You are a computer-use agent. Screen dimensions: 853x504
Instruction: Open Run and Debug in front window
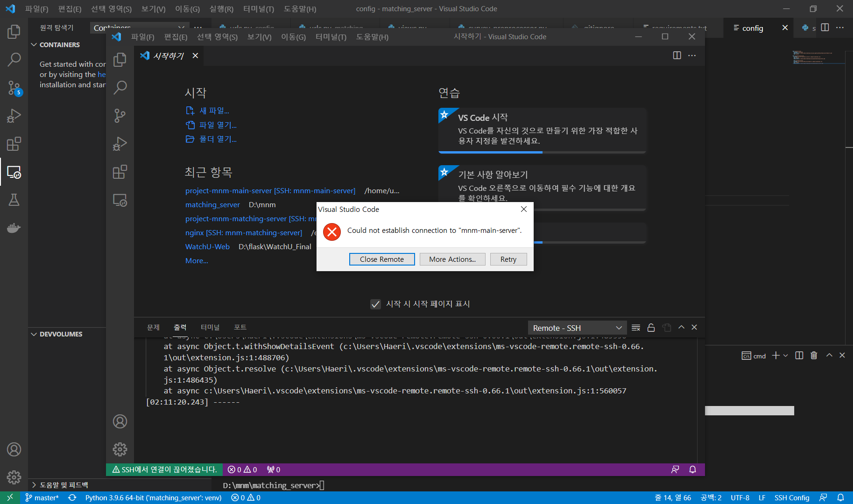120,144
